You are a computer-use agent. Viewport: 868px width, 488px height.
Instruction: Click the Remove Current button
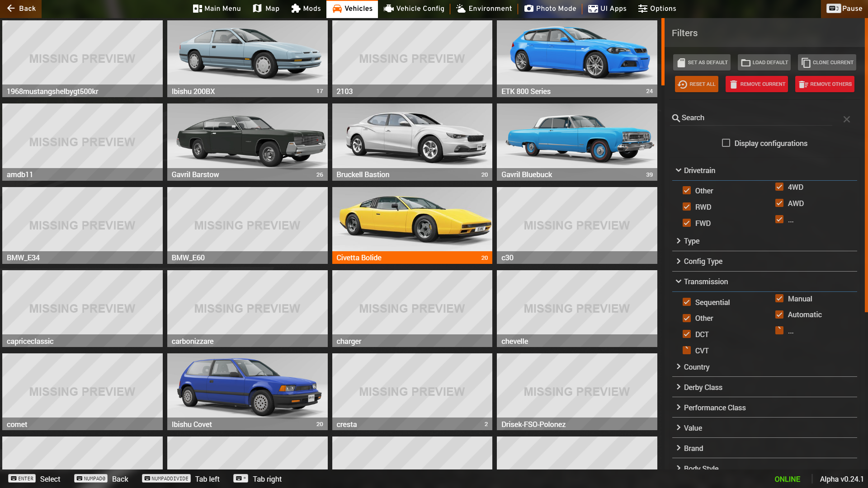point(757,84)
